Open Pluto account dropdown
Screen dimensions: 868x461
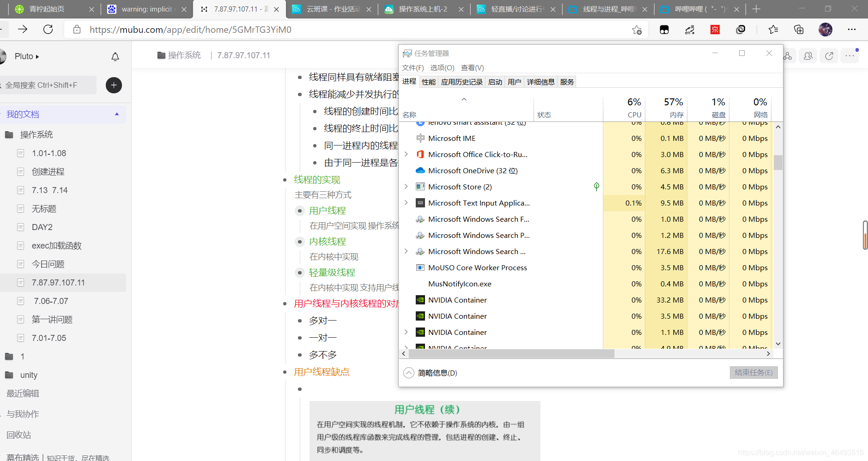click(x=27, y=56)
